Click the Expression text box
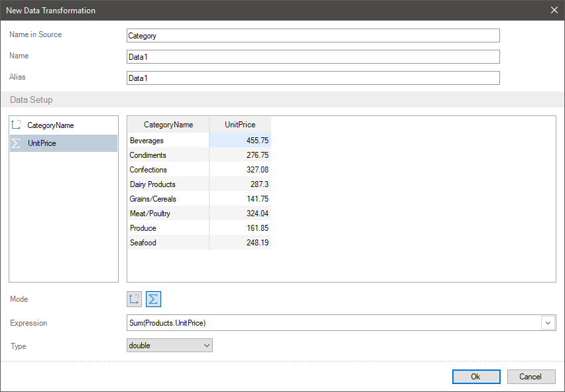 pyautogui.click(x=334, y=323)
